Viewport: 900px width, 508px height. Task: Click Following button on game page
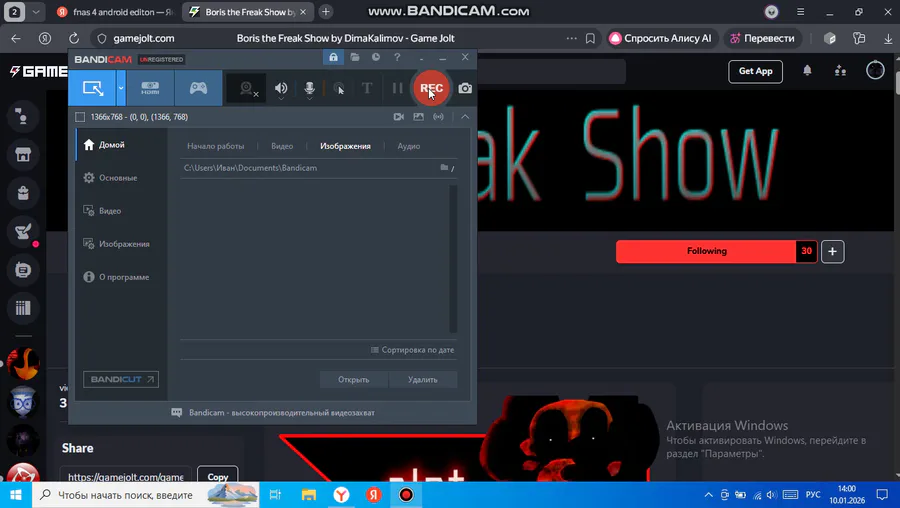[706, 251]
